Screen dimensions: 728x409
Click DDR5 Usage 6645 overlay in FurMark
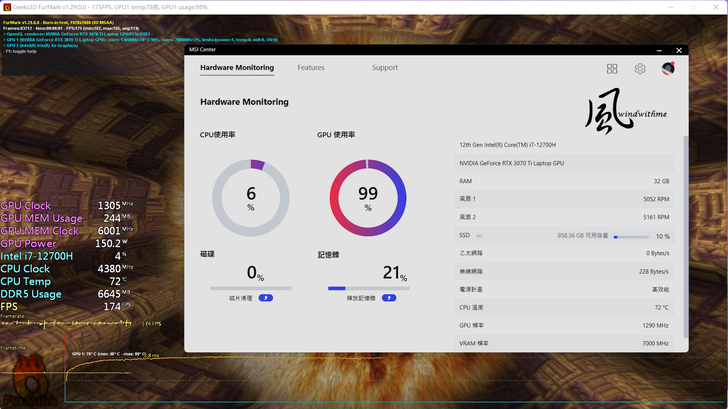point(66,294)
